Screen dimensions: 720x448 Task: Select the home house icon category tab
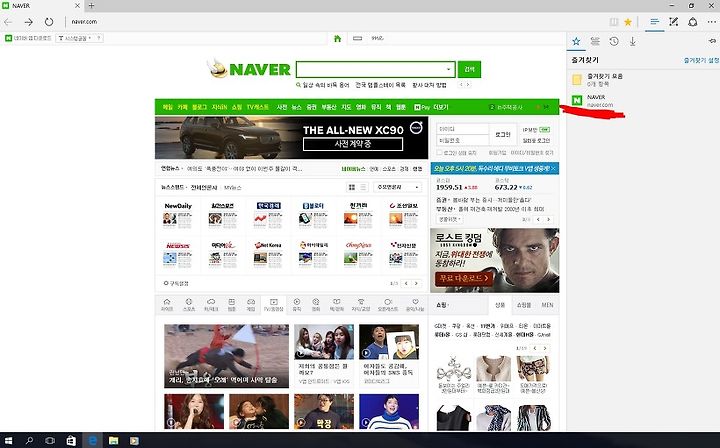[167, 305]
